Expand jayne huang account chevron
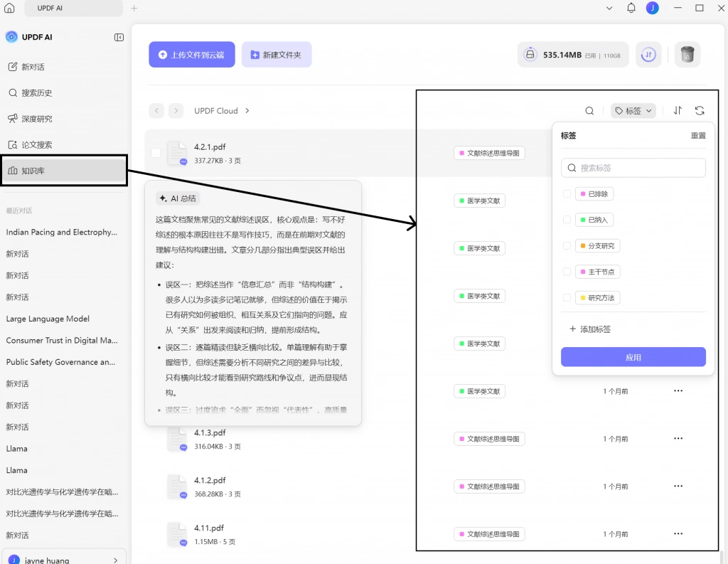 (x=115, y=560)
